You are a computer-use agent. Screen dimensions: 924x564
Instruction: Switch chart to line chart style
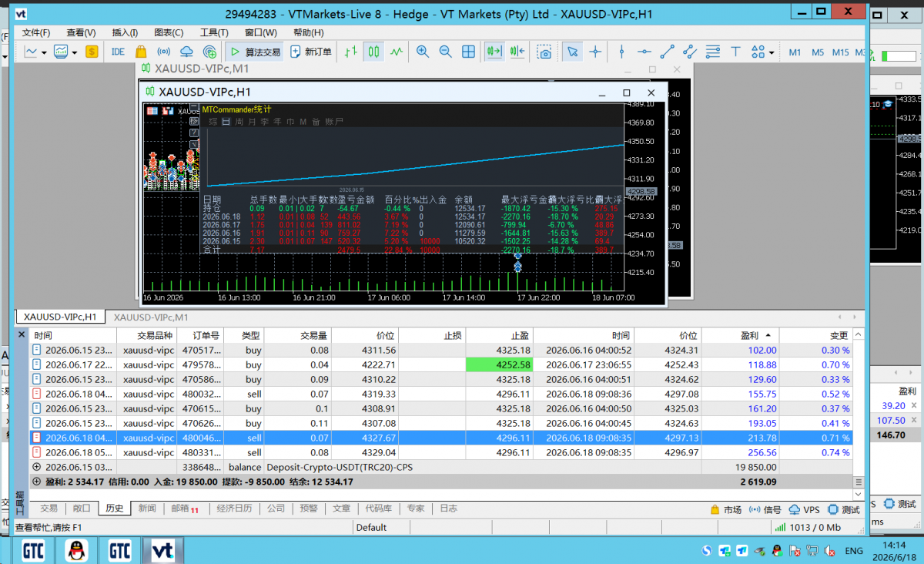click(x=397, y=52)
